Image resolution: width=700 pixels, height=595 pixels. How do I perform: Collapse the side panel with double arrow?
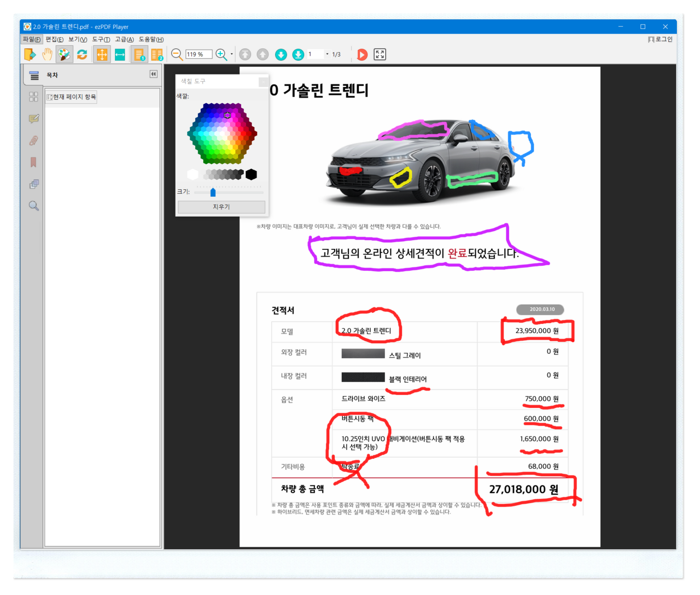pos(154,74)
